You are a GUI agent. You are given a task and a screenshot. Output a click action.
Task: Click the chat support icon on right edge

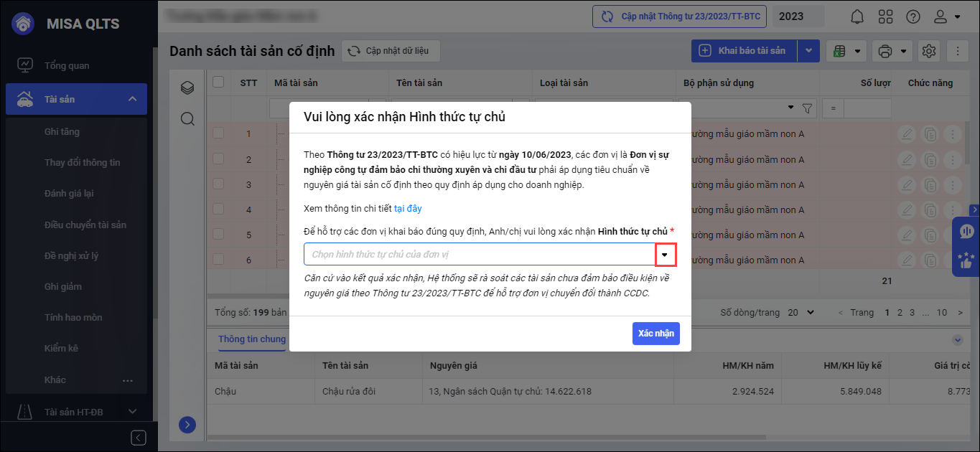[x=966, y=231]
